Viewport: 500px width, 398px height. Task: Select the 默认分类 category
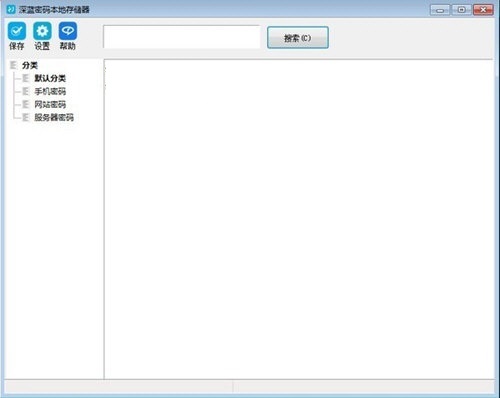point(50,78)
